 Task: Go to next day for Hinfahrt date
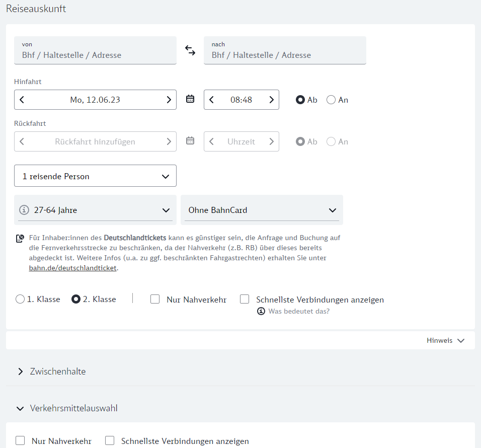tap(169, 100)
